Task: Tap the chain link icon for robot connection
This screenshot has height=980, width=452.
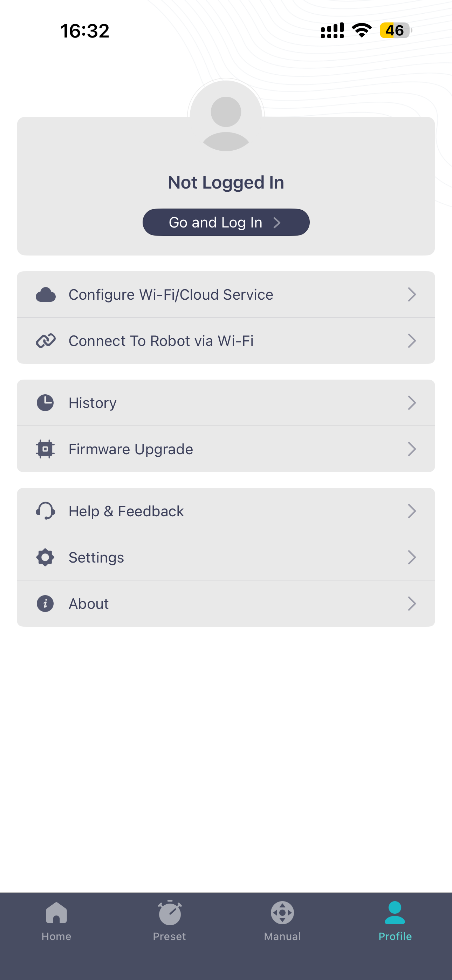Action: point(46,341)
